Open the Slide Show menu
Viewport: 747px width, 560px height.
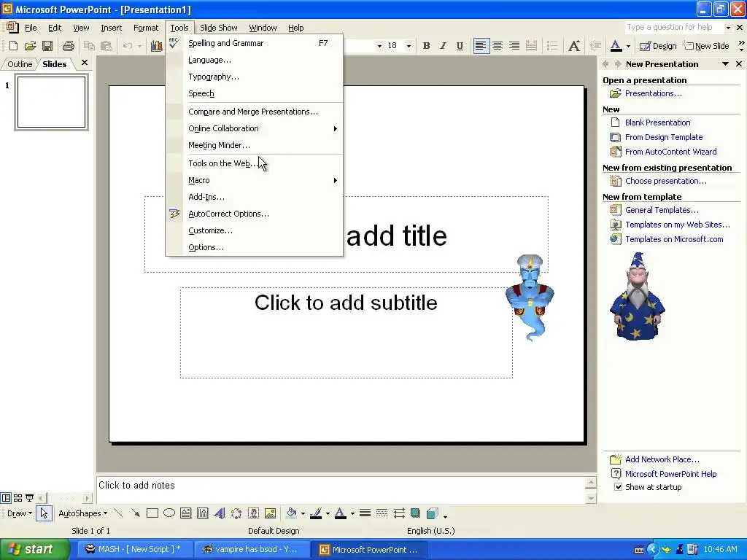point(219,28)
